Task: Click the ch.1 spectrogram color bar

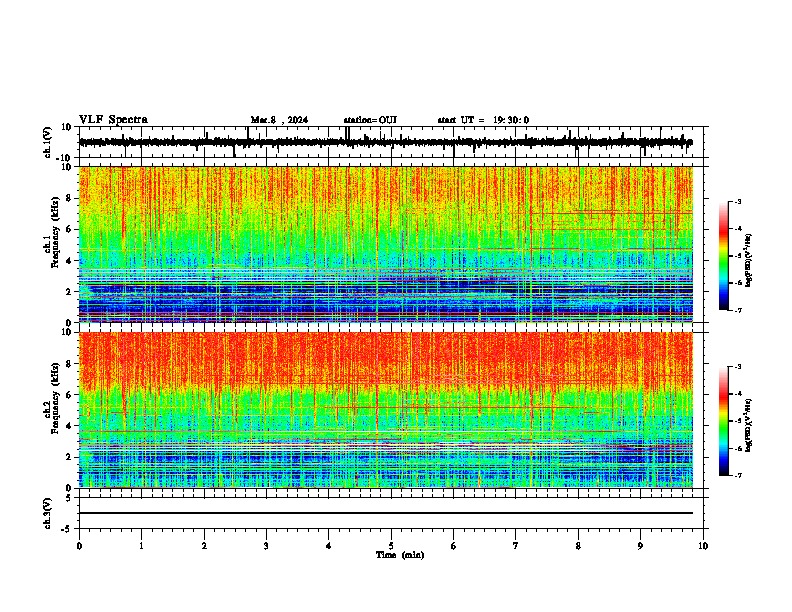Action: (x=724, y=256)
